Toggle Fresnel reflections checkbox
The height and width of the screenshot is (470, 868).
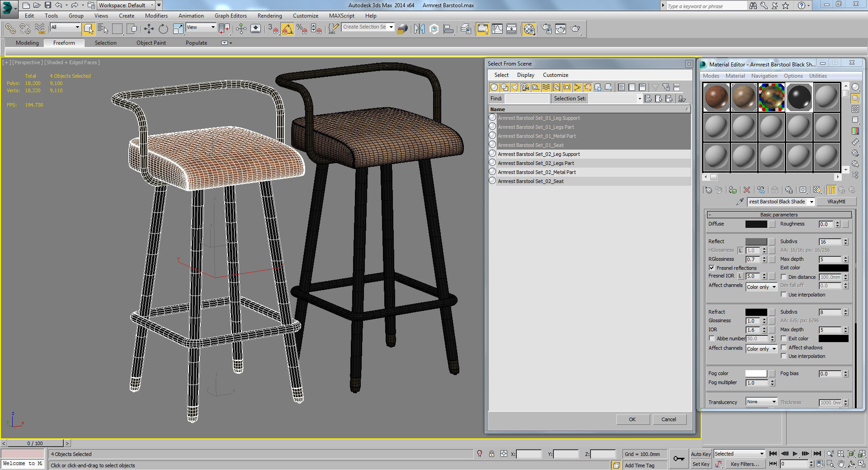712,268
